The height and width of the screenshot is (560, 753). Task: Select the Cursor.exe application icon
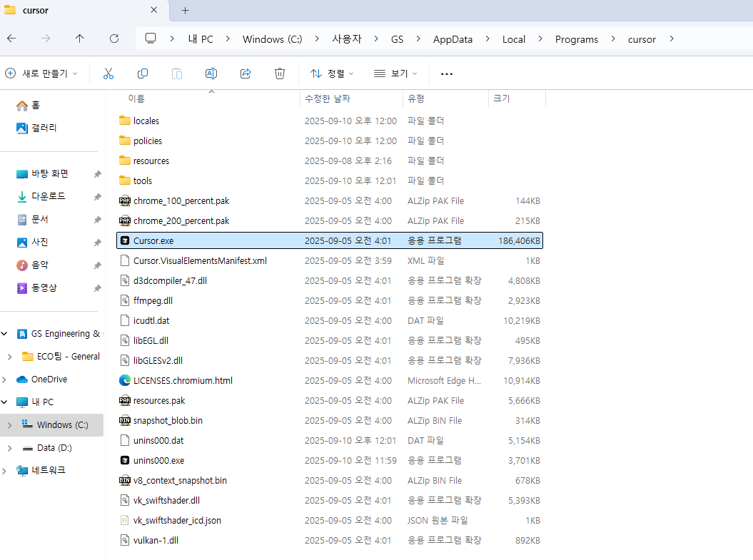tap(125, 241)
